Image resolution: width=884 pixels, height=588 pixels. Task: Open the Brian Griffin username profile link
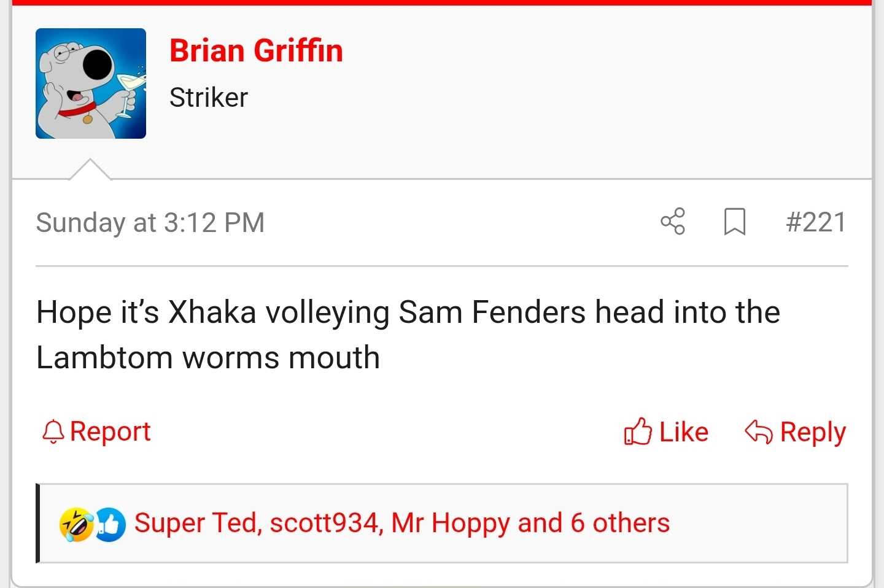[x=256, y=50]
